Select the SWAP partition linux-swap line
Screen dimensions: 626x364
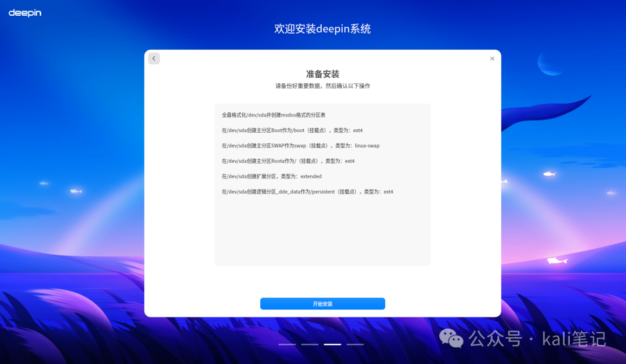[301, 145]
